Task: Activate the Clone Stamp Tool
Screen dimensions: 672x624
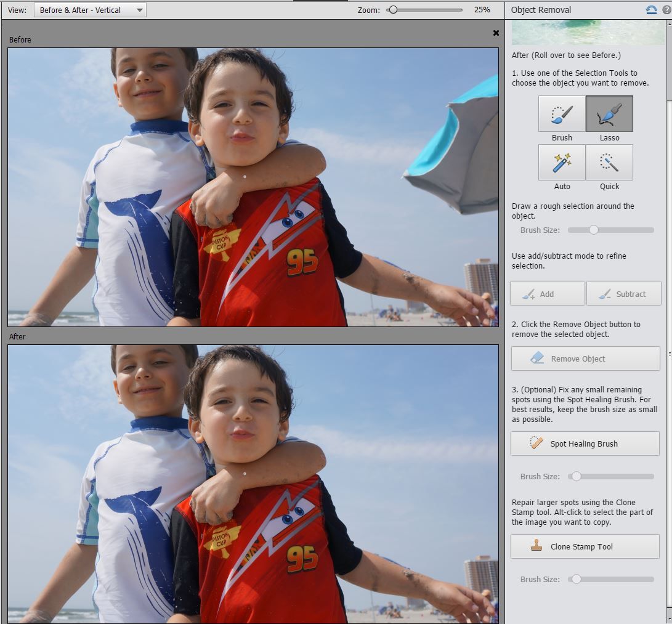Action: click(584, 546)
